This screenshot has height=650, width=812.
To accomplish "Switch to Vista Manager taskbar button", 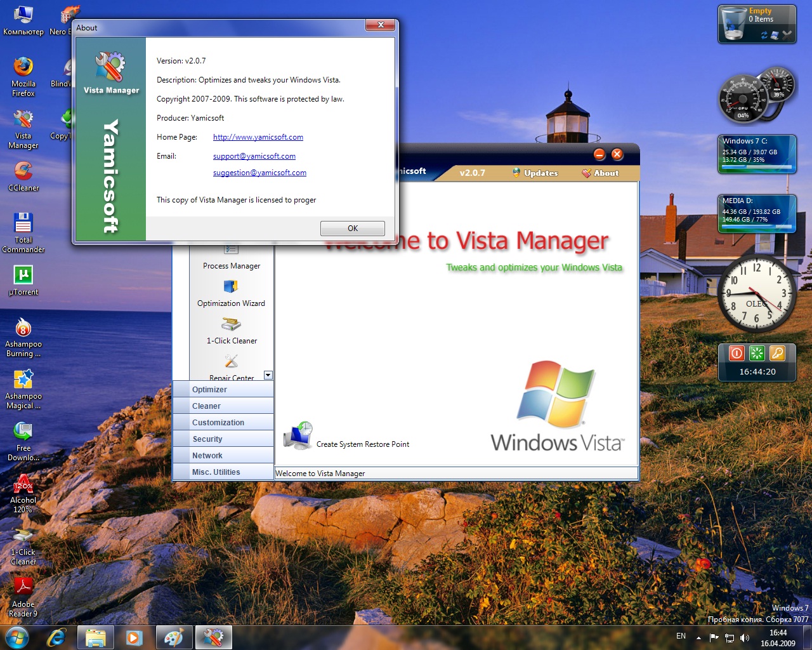I will pos(213,637).
